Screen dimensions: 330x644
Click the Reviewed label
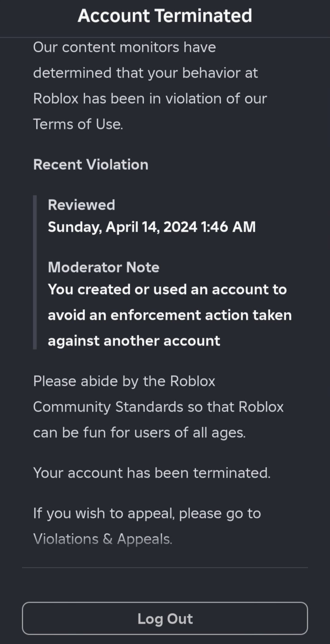tap(81, 205)
